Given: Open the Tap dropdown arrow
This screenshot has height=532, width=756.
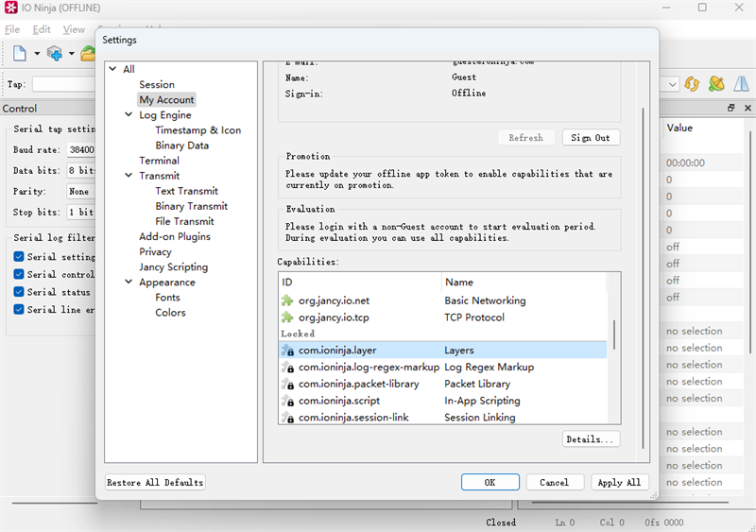Looking at the screenshot, I should click(x=673, y=85).
